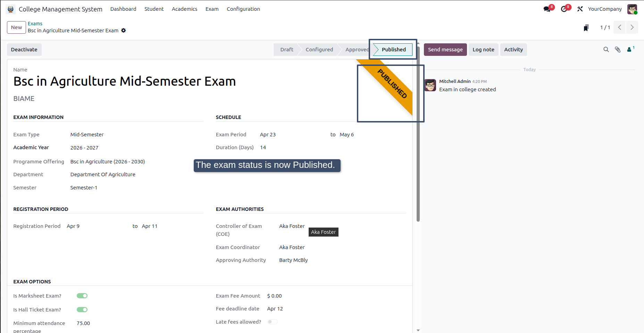Open the Configuration menu
The width and height of the screenshot is (644, 333).
pyautogui.click(x=243, y=9)
